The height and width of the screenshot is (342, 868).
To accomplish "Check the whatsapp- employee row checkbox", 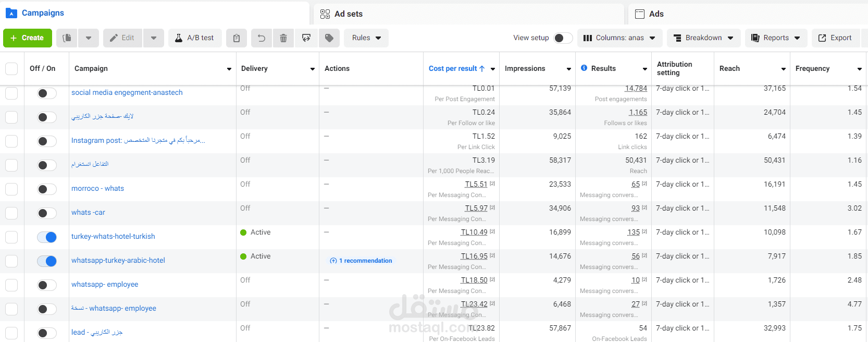I will click(x=11, y=285).
